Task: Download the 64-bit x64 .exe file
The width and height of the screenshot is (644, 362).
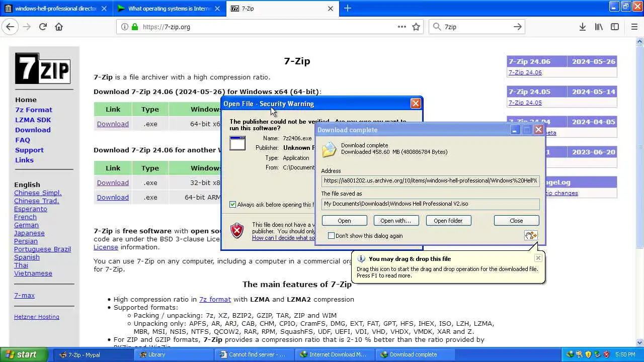Action: tap(113, 124)
